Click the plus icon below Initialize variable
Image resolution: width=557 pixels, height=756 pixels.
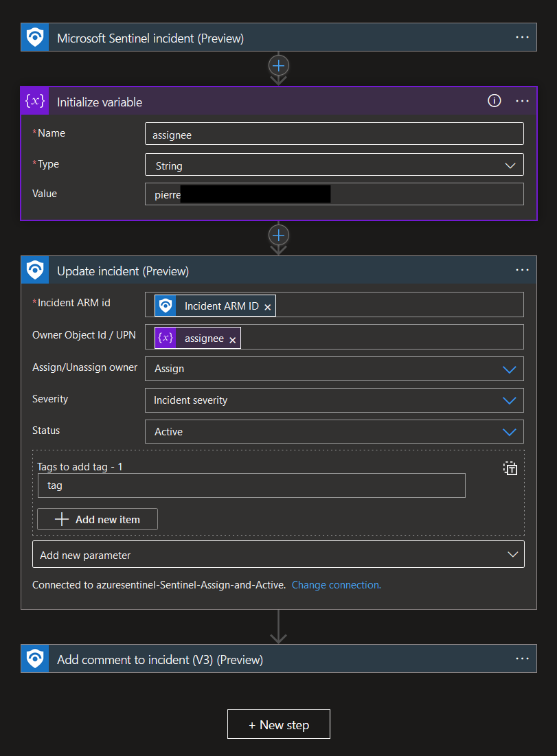(x=278, y=236)
